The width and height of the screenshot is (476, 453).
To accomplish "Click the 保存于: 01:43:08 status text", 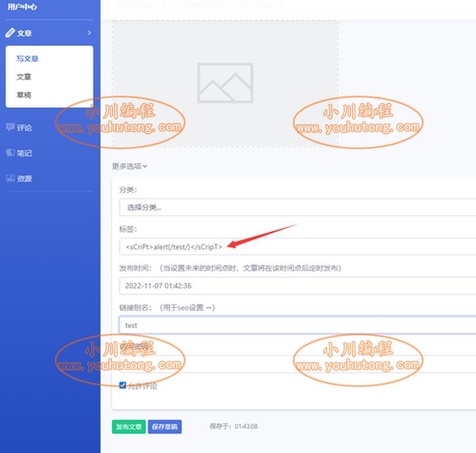I will 233,426.
